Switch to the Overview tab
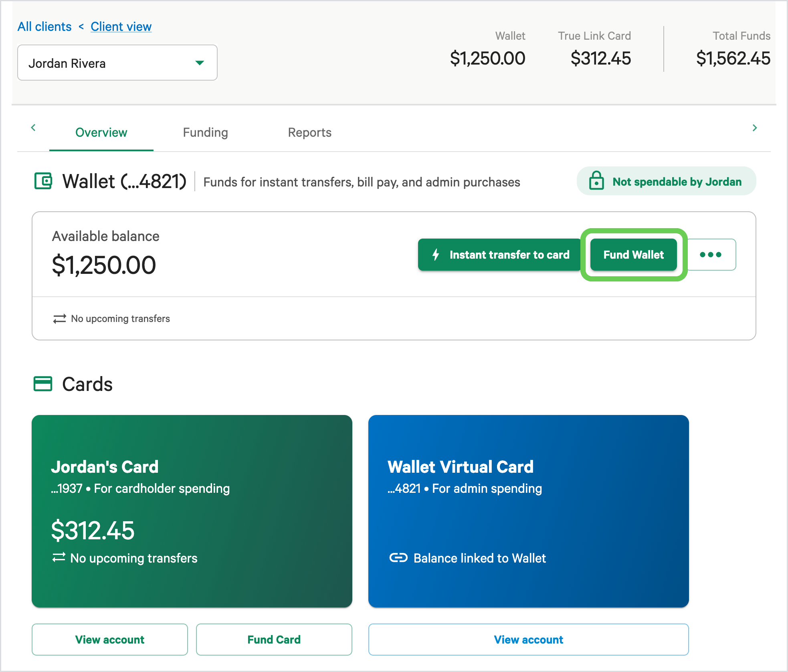Image resolution: width=788 pixels, height=672 pixels. click(101, 133)
